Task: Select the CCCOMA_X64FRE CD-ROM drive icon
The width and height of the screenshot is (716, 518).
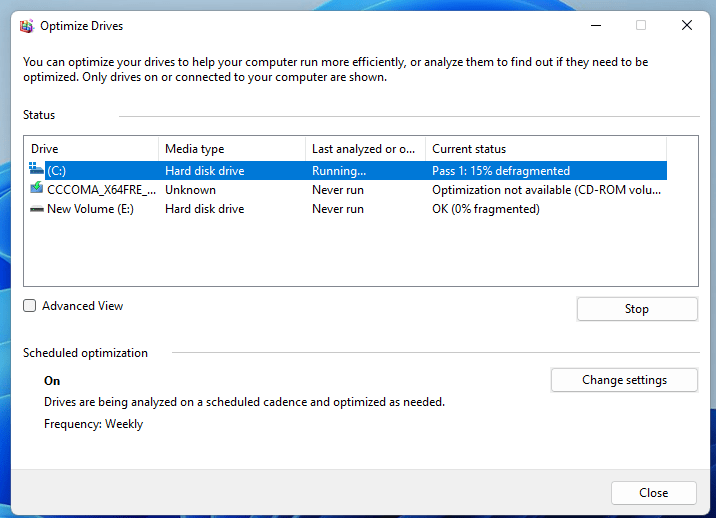Action: pyautogui.click(x=37, y=188)
